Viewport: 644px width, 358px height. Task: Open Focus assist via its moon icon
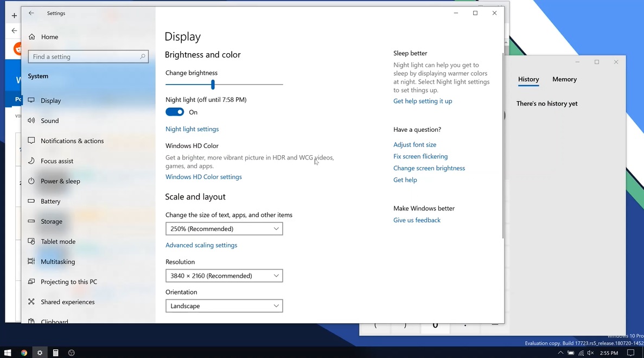coord(31,161)
